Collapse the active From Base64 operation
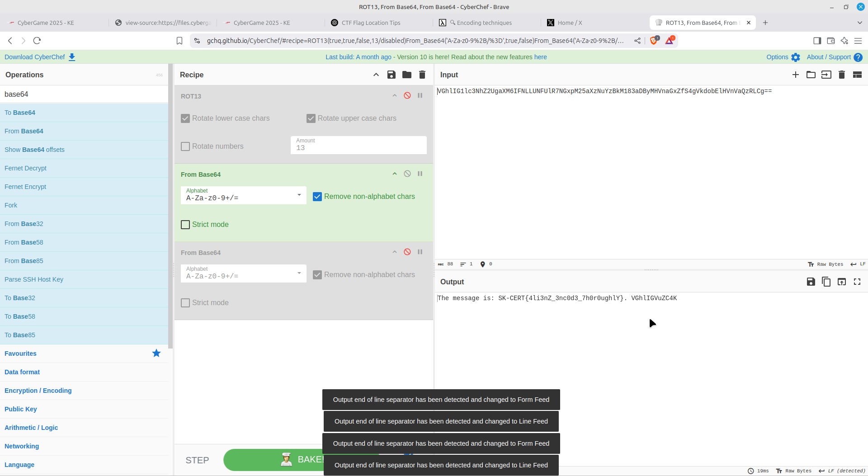868x476 pixels. pos(395,174)
